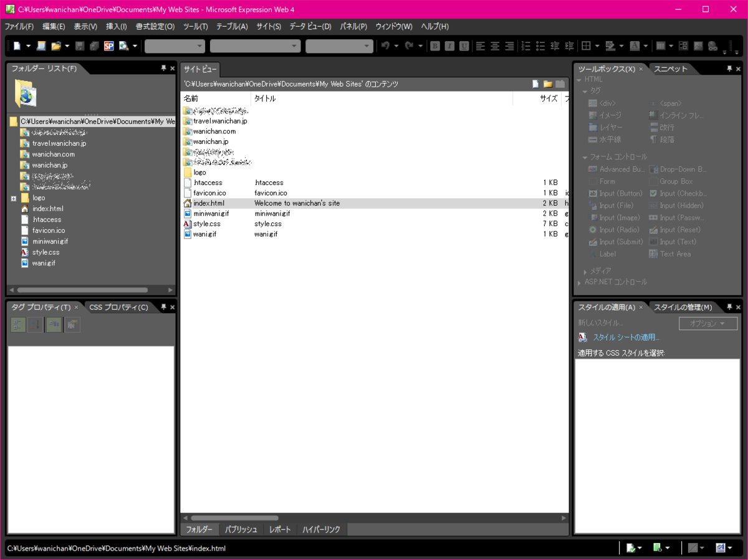
Task: Toggle Bold formatting button
Action: (435, 45)
